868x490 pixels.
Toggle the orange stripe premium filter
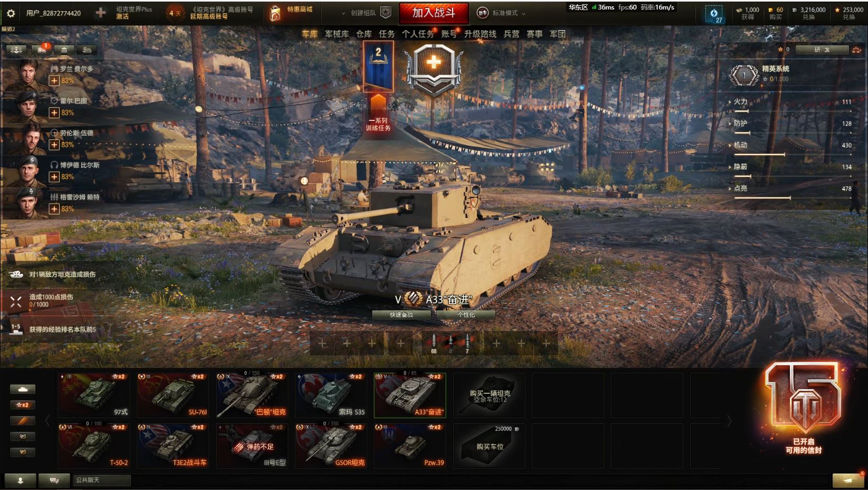[23, 421]
